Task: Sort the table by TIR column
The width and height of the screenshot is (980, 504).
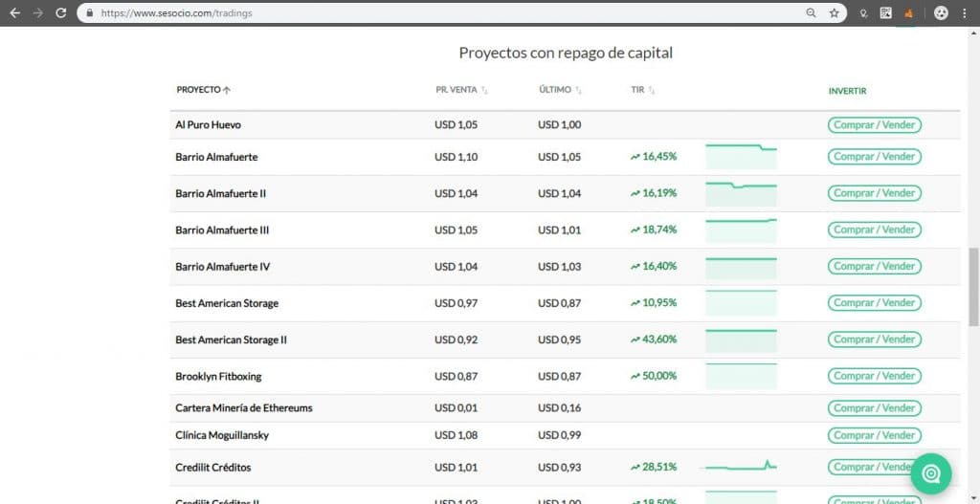Action: click(643, 90)
